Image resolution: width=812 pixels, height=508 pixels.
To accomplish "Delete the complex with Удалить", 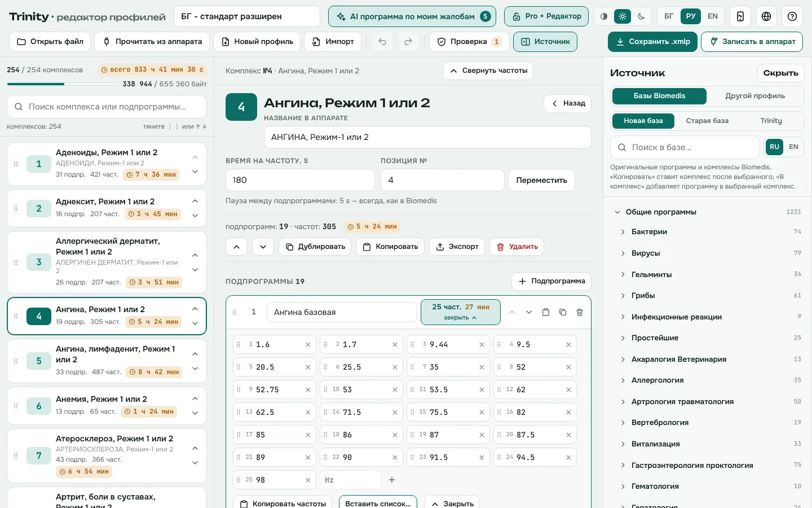I will [x=517, y=247].
